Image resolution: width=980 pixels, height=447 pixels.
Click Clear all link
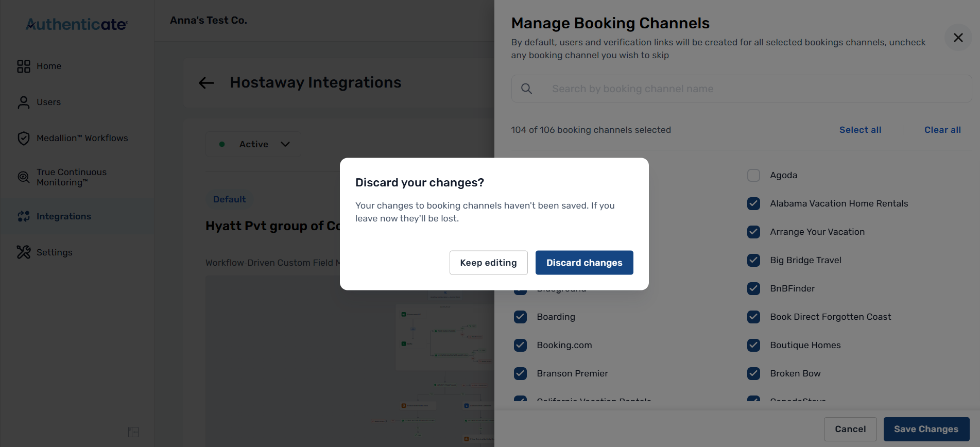tap(942, 130)
